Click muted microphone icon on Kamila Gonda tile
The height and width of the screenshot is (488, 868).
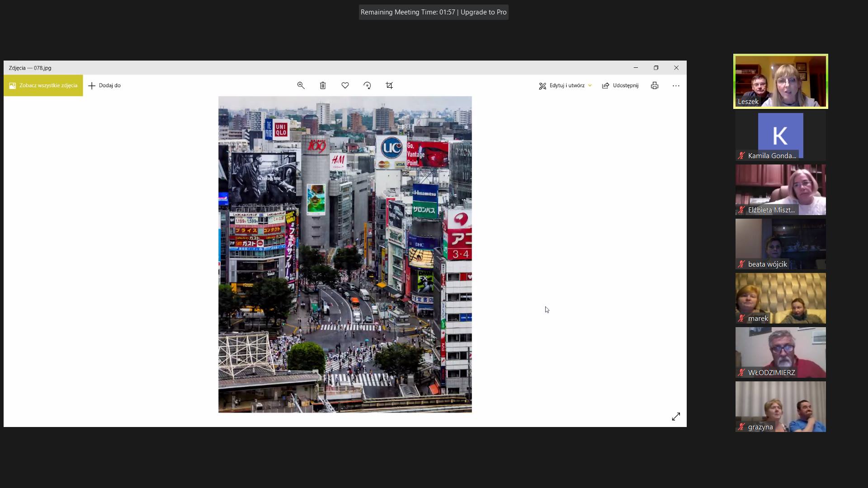(741, 156)
